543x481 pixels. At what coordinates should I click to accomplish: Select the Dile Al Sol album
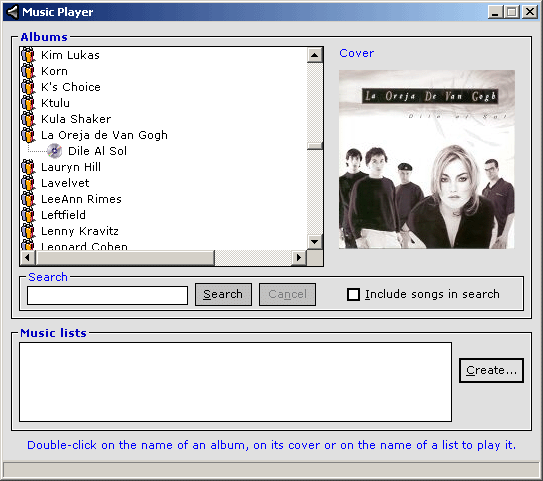[98, 151]
